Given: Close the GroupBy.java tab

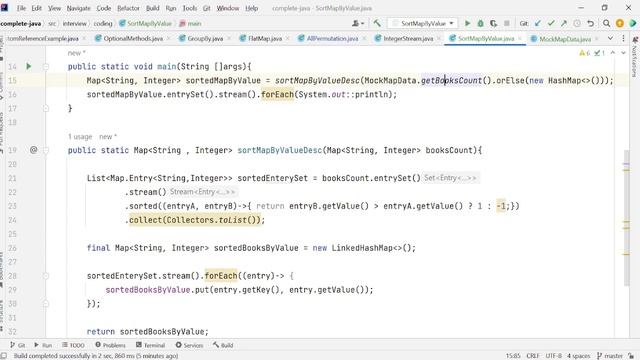Looking at the screenshot, I should (x=229, y=38).
